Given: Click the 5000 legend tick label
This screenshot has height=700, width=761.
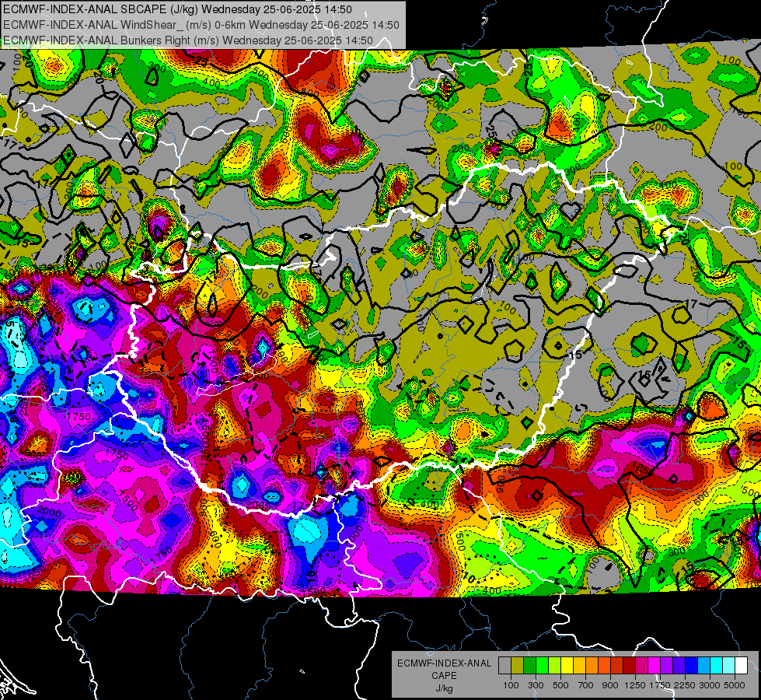Looking at the screenshot, I should (735, 685).
